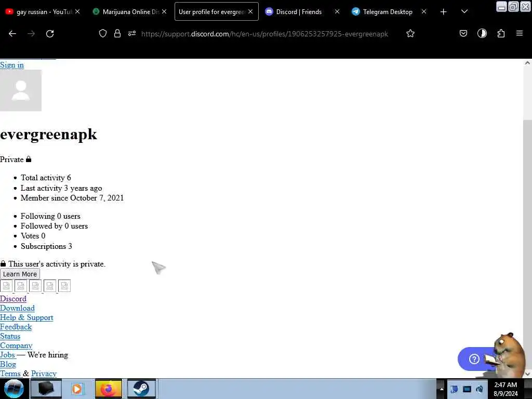
Task: Open the Company link
Action: (16, 345)
